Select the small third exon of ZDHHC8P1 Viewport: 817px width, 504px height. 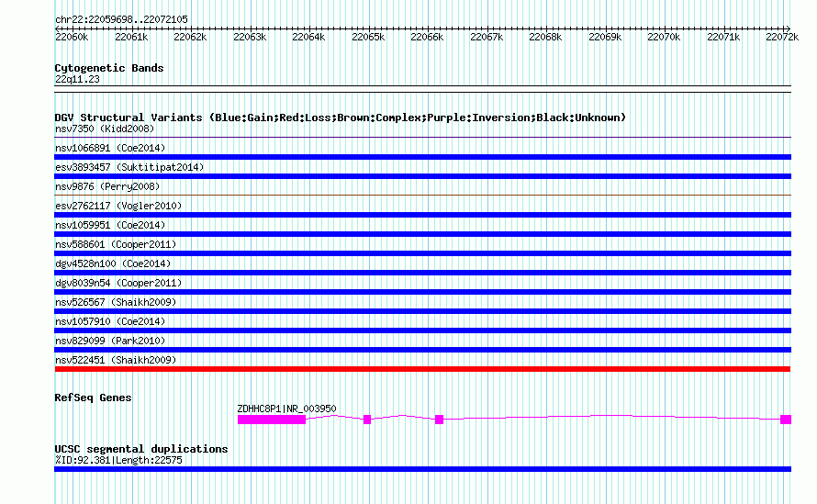439,420
